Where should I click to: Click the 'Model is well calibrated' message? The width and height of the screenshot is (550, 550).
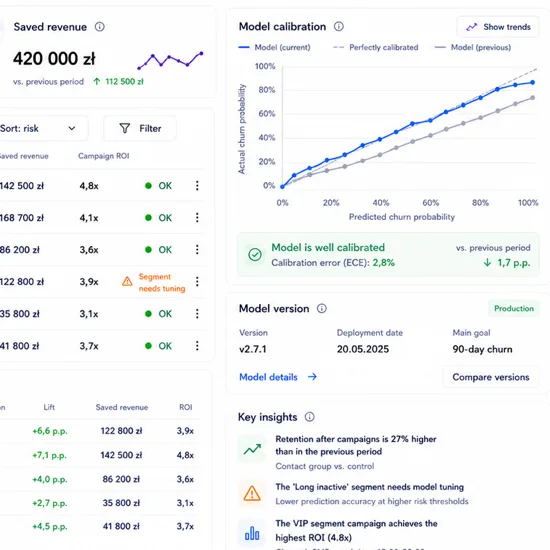[x=328, y=247]
